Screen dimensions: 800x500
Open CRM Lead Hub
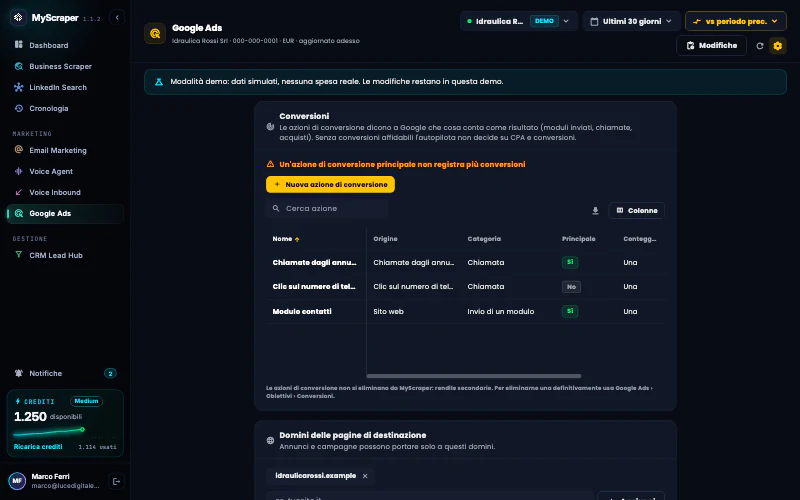point(65,255)
